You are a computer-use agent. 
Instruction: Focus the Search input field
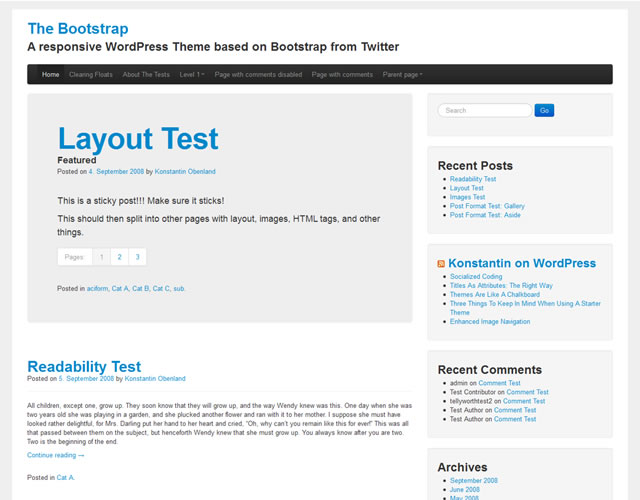pyautogui.click(x=485, y=110)
